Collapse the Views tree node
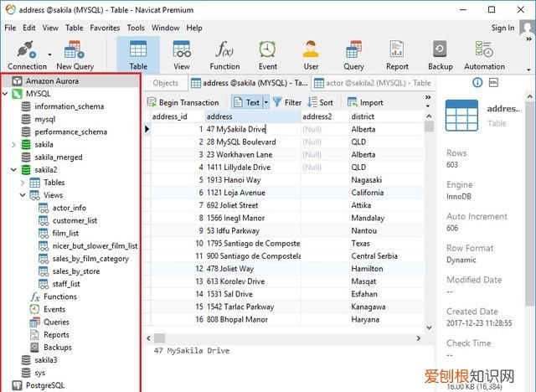 (x=23, y=195)
